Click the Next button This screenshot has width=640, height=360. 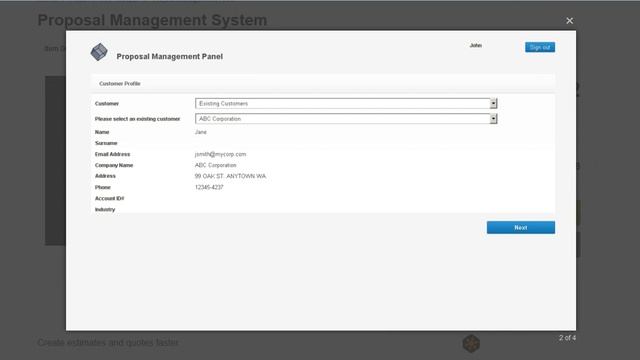click(520, 227)
